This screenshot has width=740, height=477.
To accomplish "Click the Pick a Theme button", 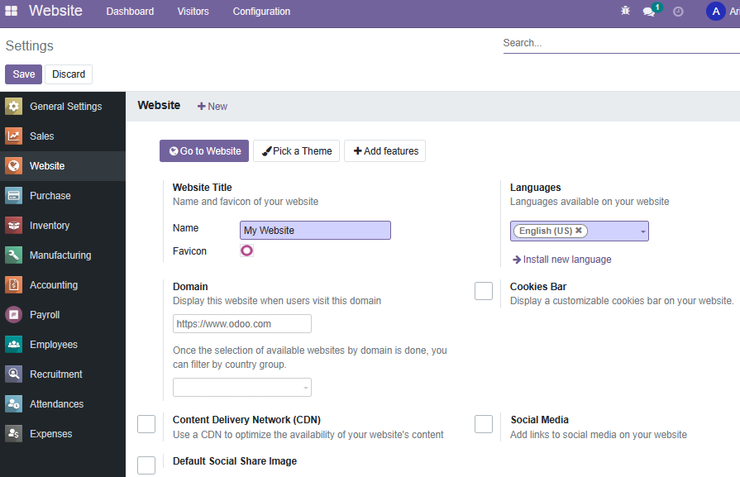I will pyautogui.click(x=296, y=151).
